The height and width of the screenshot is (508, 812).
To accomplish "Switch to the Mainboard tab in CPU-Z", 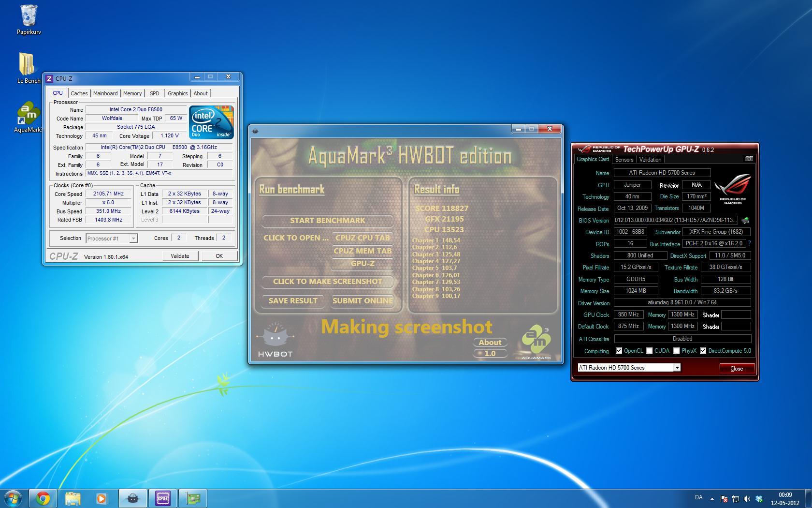I will tap(105, 93).
